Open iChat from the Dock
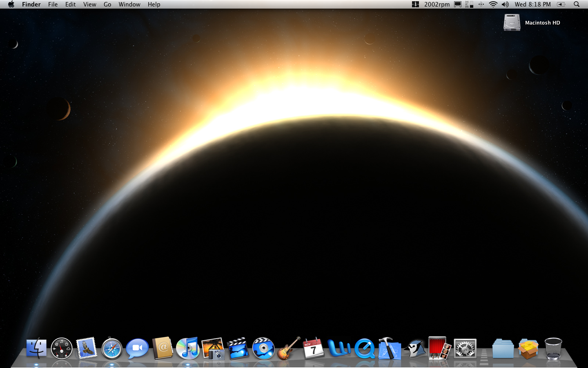This screenshot has height=368, width=588. pyautogui.click(x=137, y=349)
